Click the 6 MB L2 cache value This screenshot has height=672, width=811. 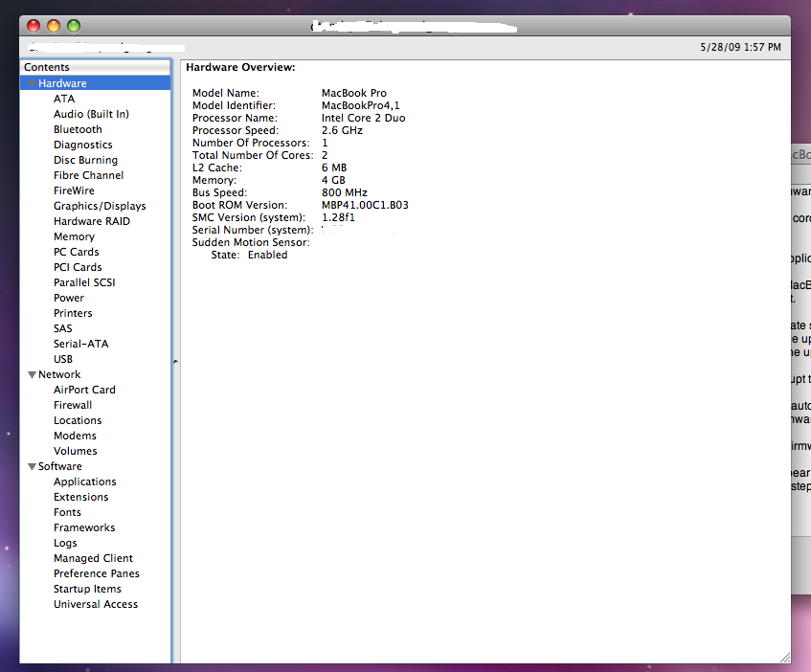(334, 168)
